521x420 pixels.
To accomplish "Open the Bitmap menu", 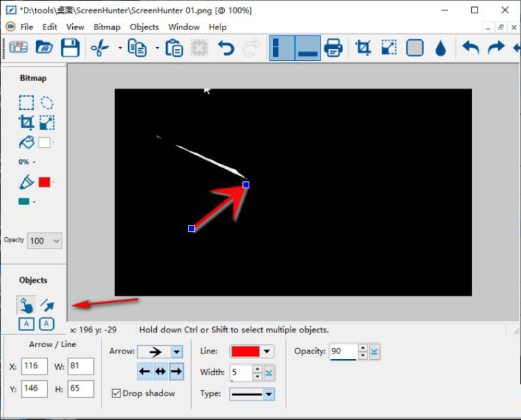I will point(106,27).
